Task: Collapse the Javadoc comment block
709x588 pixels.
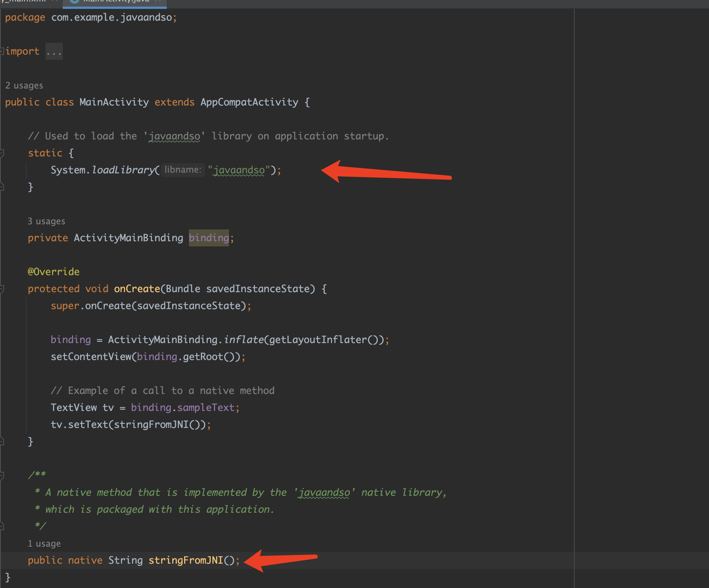Action: (x=2, y=475)
